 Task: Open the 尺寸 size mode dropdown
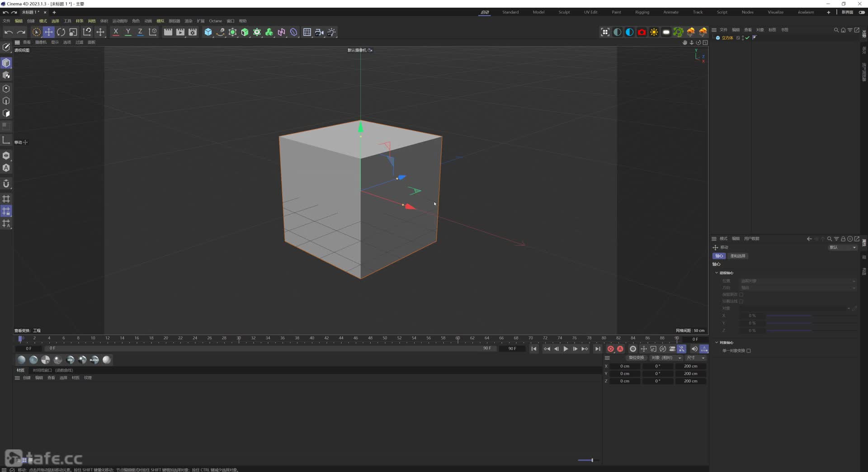point(695,358)
